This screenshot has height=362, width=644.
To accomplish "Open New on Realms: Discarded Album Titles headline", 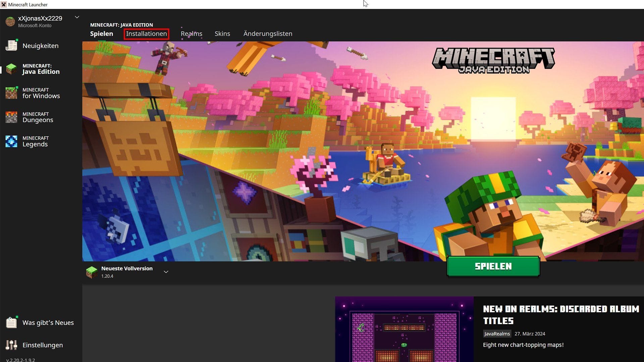I will 561,315.
